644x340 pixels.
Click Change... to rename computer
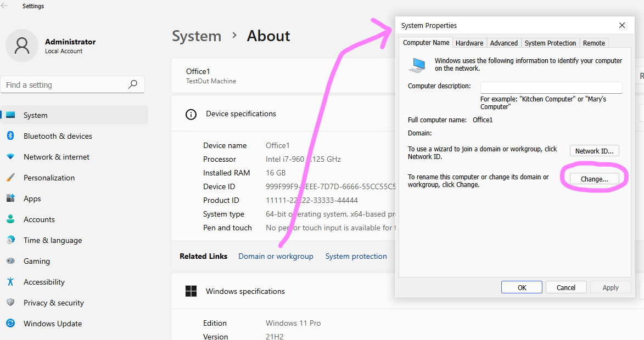594,179
